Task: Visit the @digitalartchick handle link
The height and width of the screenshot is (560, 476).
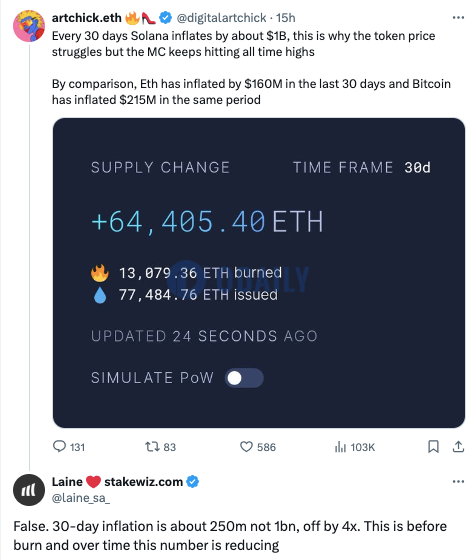Action: pos(221,18)
